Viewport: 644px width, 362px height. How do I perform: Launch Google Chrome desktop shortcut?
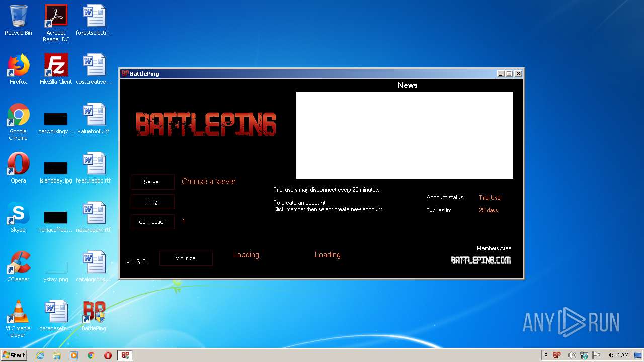coord(18,122)
